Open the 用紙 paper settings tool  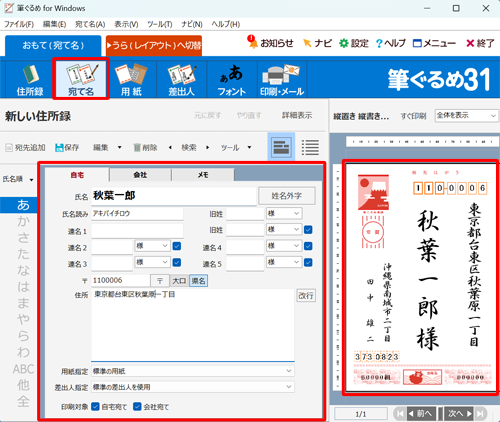point(131,79)
